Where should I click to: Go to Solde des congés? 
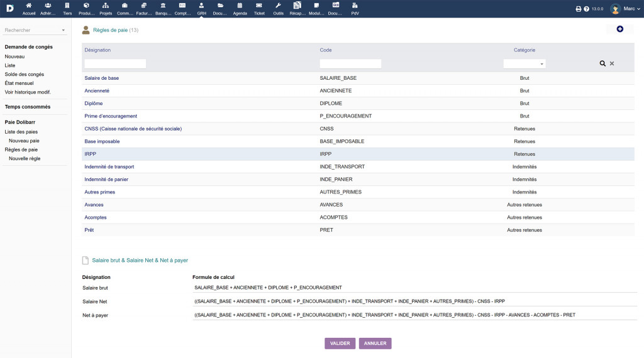point(25,74)
